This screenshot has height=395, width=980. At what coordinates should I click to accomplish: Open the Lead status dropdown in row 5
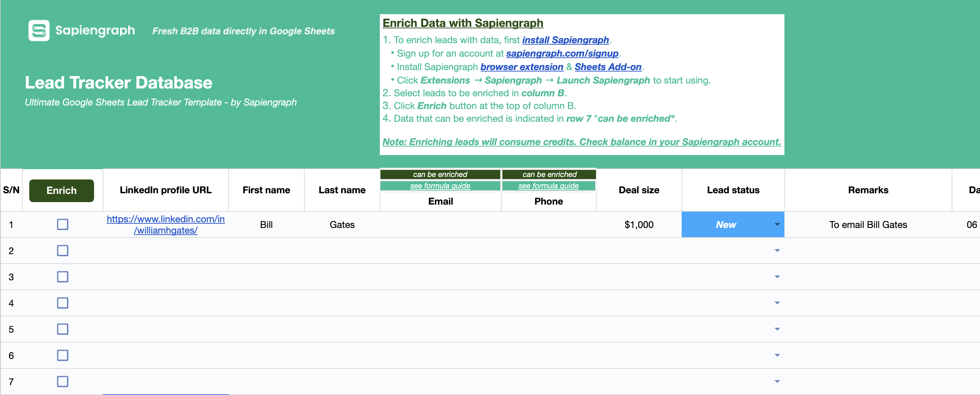(777, 329)
